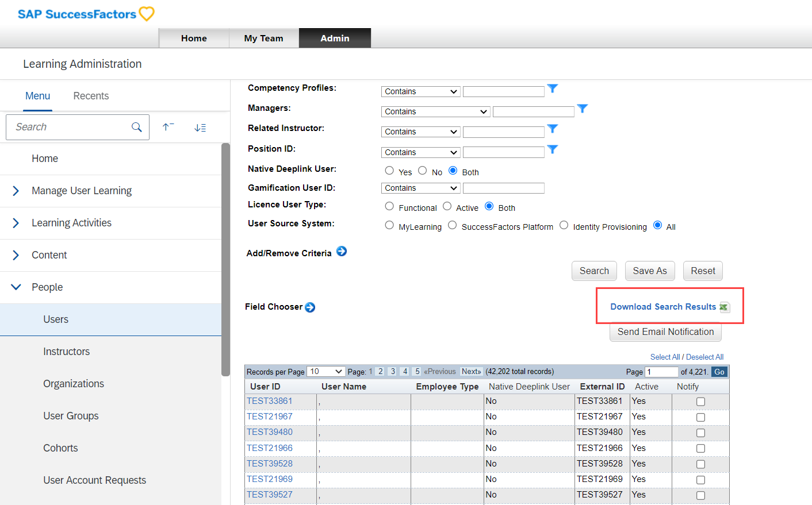
Task: Go to the Next results page
Action: tap(471, 372)
